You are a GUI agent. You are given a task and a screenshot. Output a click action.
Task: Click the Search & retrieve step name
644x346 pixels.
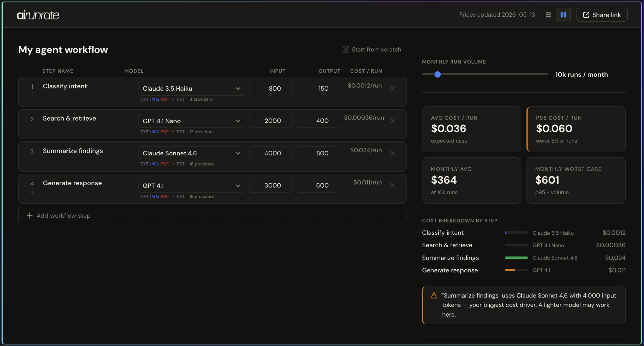click(x=69, y=118)
